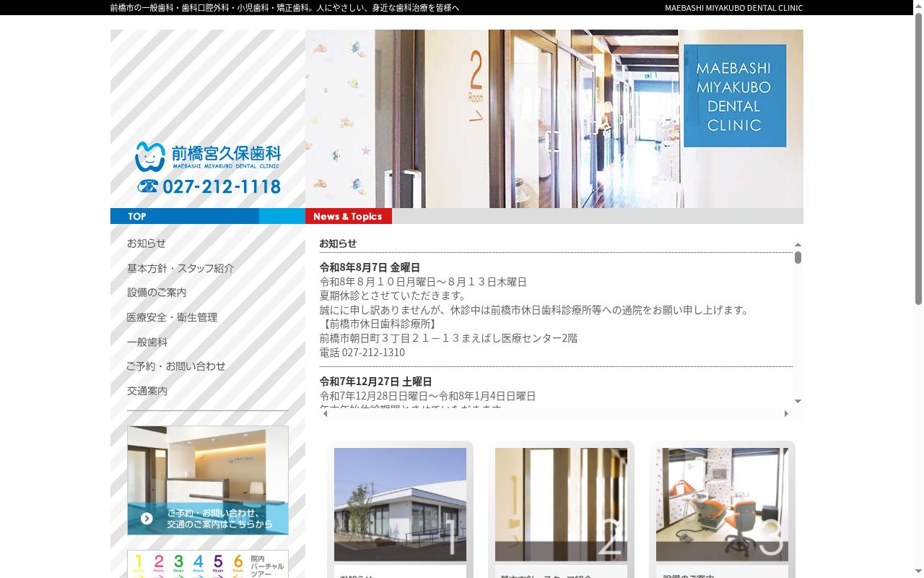Open ご予約・お問い合わせ sidebar link
The width and height of the screenshot is (924, 578).
(176, 366)
